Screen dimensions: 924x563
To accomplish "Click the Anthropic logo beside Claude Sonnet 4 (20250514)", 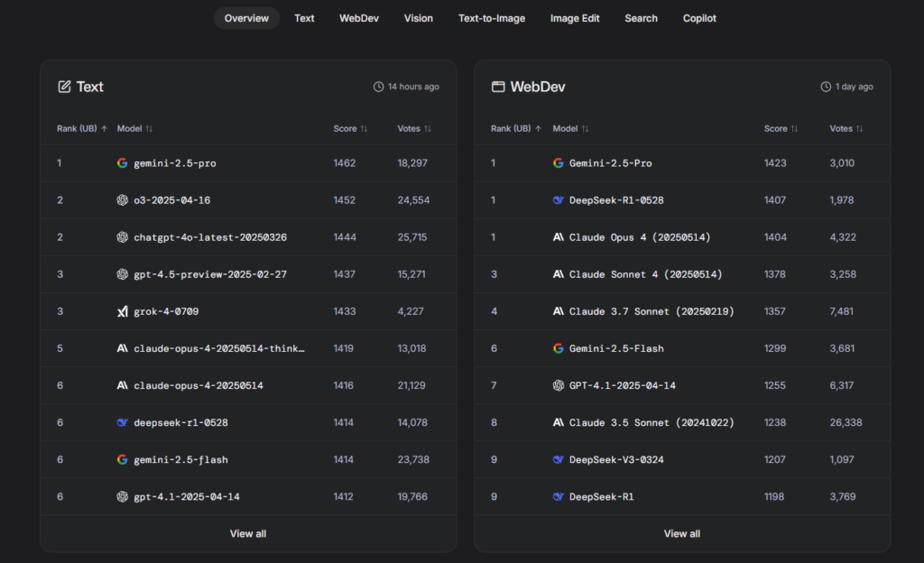I will 558,274.
